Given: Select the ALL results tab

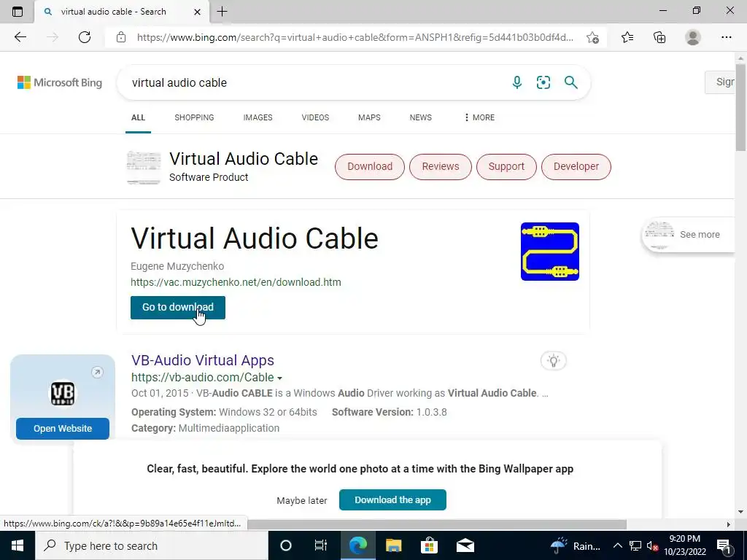Looking at the screenshot, I should click(138, 117).
